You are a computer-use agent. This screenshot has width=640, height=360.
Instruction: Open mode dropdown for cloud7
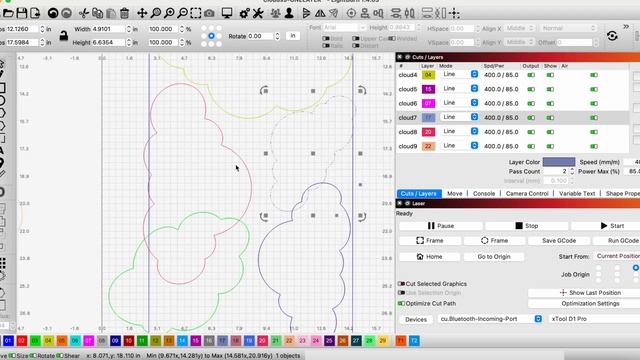tap(474, 117)
